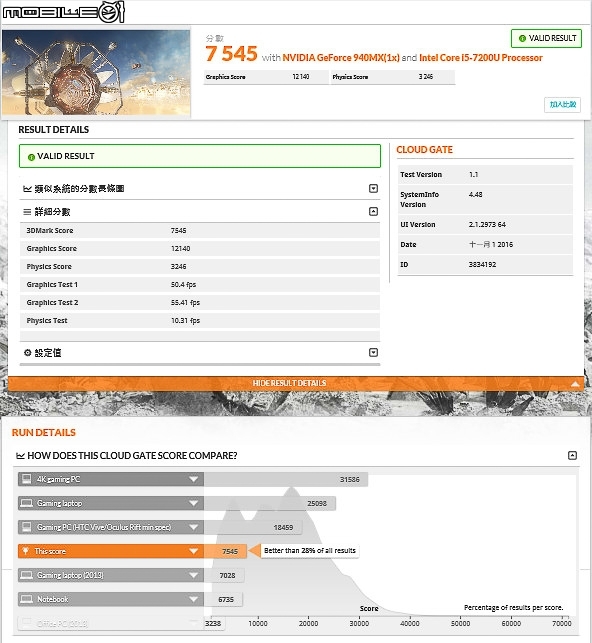592x643 pixels.
Task: Select the Graphics Test 1 value 50.4 fps
Action: coord(183,285)
